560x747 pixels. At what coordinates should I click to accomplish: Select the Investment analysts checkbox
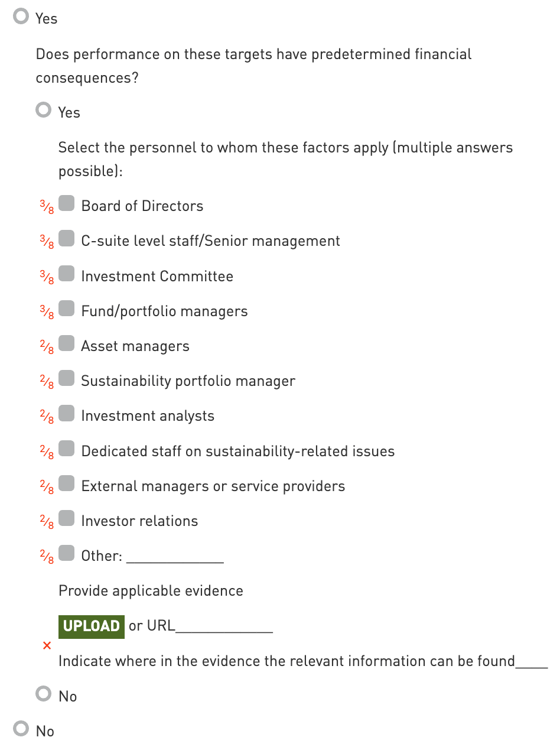67,414
